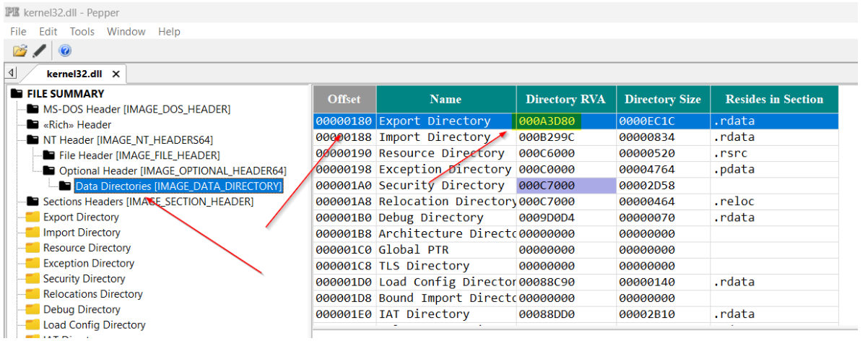This screenshot has height=341, width=868.
Task: Click the blue help question mark icon
Action: tap(65, 51)
